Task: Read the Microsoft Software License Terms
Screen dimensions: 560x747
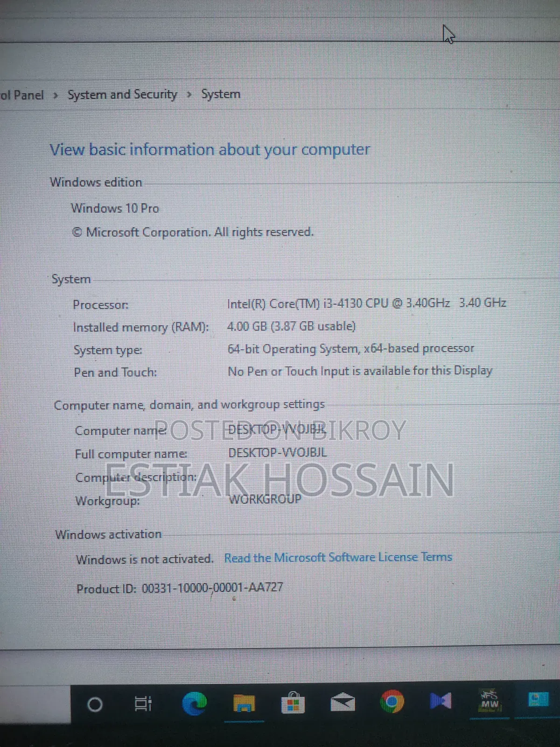Action: [338, 557]
